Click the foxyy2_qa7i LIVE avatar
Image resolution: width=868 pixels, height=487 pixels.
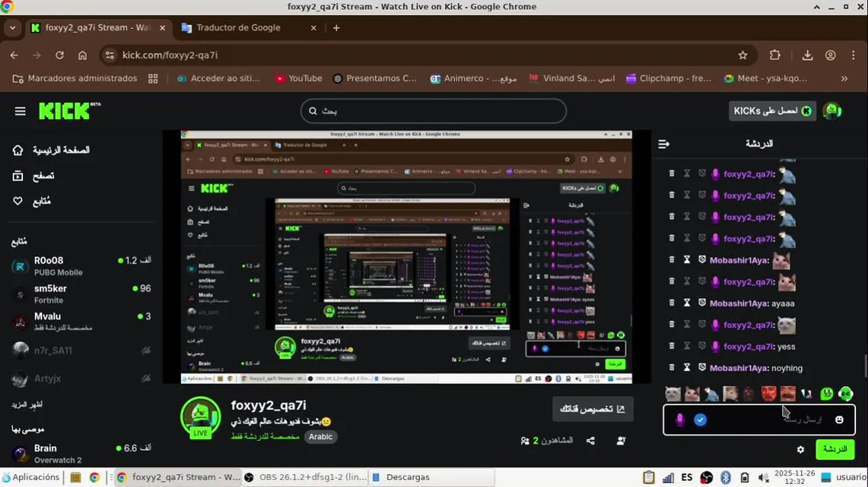[200, 417]
